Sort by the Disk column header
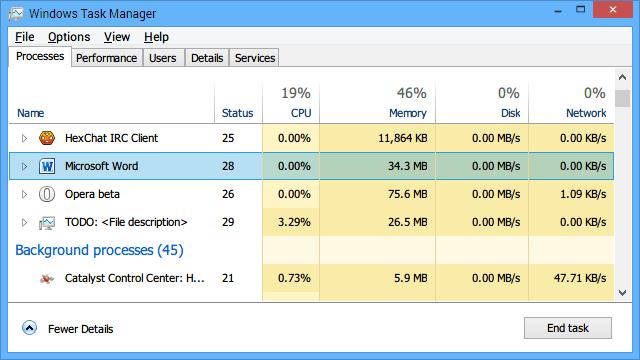The image size is (640, 360). tap(511, 113)
